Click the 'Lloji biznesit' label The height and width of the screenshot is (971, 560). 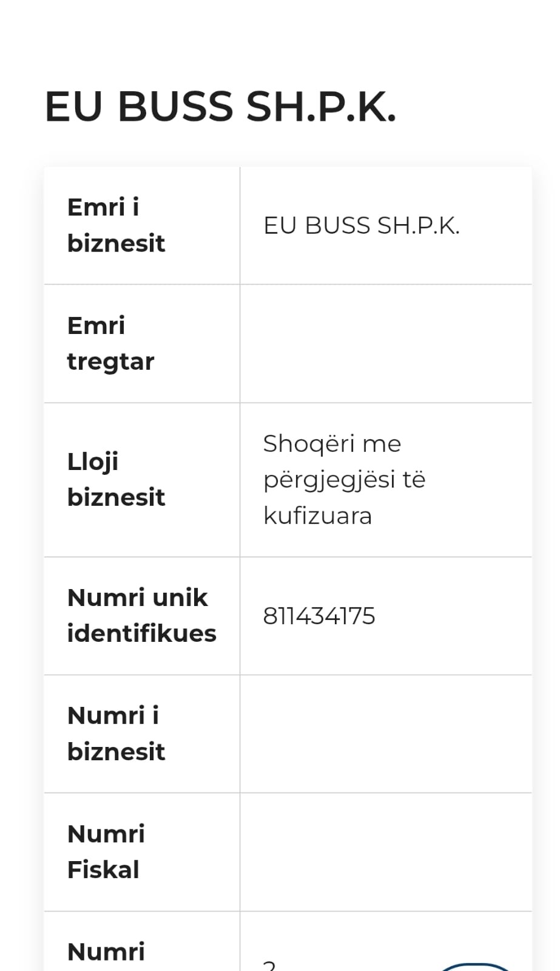(116, 479)
